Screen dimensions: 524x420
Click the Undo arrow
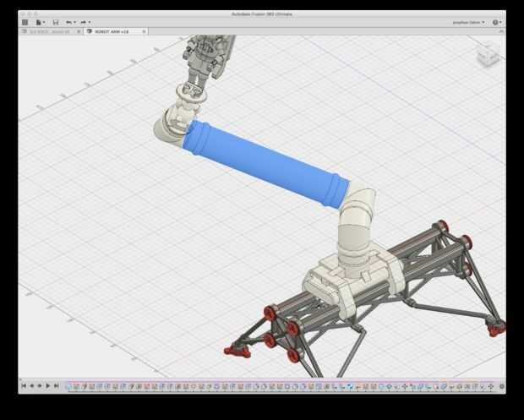click(69, 22)
